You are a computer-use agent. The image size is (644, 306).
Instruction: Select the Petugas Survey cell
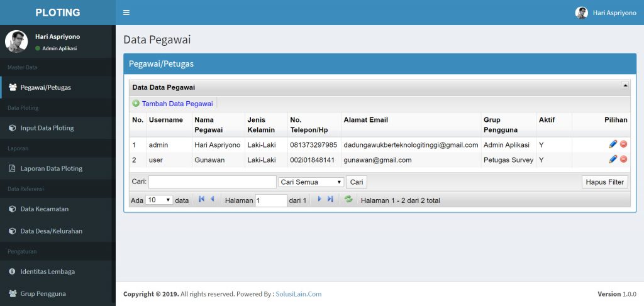point(508,160)
